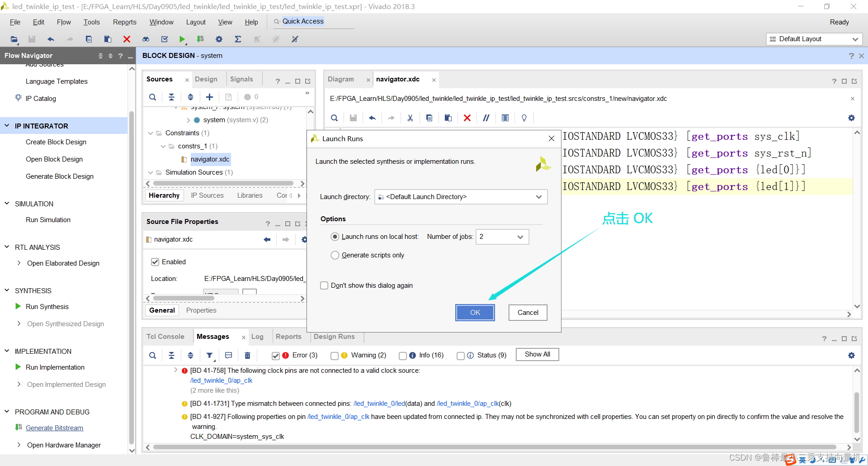Collapse Constraints folder in Sources

pyautogui.click(x=151, y=133)
